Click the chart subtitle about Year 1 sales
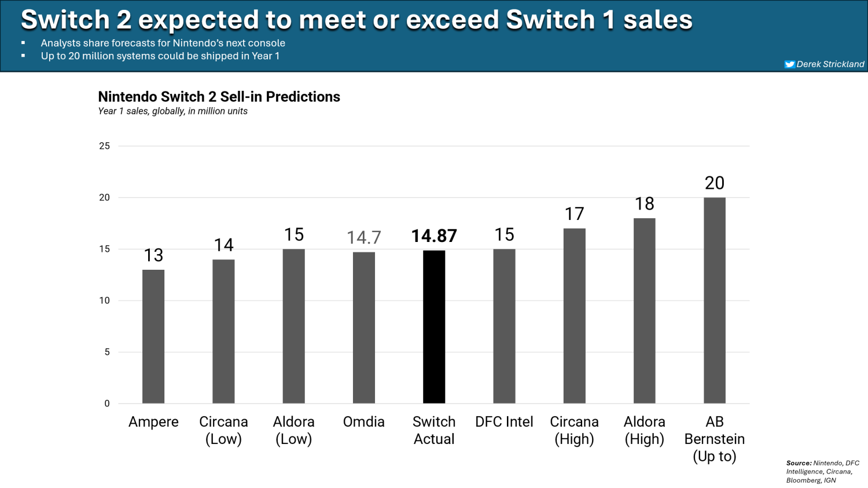 pyautogui.click(x=172, y=111)
